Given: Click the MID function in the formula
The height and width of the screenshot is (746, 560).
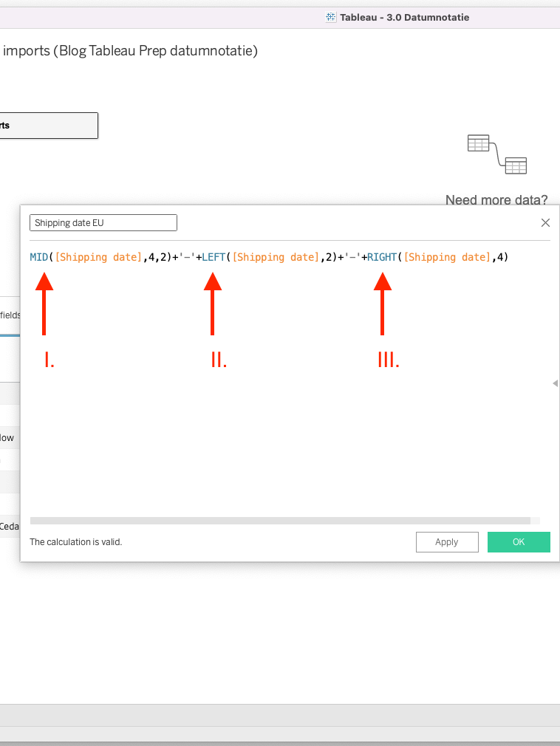Looking at the screenshot, I should [38, 257].
